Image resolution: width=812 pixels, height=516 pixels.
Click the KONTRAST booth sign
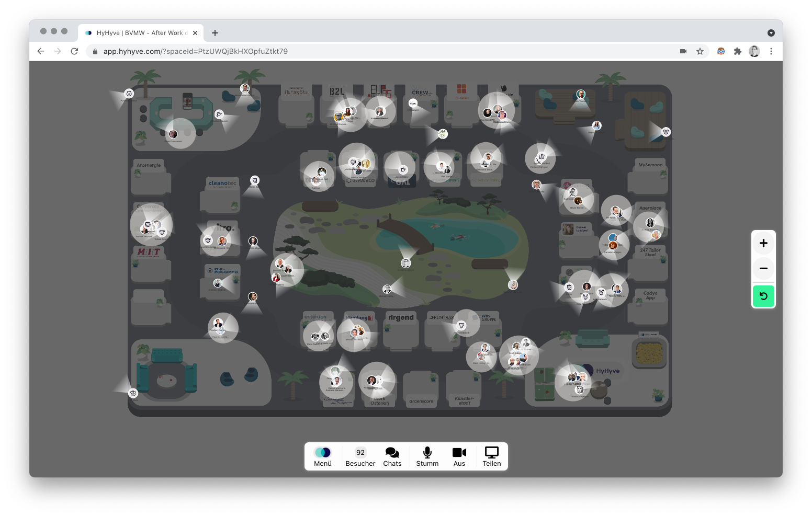(x=441, y=317)
